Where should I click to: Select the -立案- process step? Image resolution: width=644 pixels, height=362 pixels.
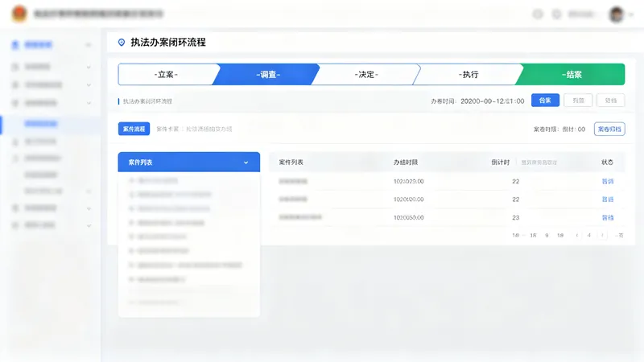click(x=167, y=74)
